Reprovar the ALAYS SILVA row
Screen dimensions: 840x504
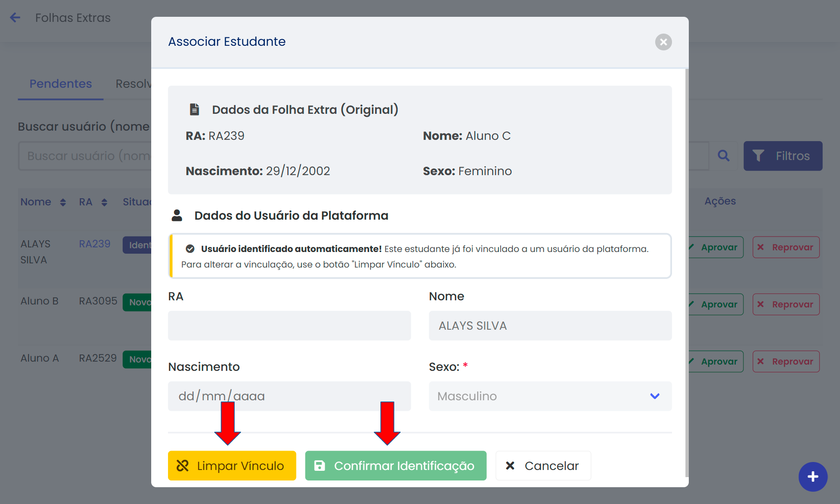coord(786,247)
